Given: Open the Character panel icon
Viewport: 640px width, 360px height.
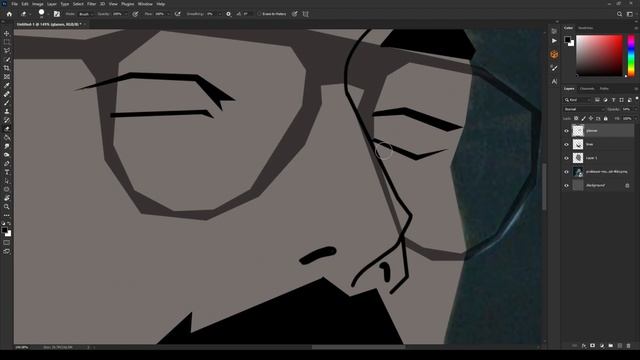Looking at the screenshot, I should click(x=554, y=82).
